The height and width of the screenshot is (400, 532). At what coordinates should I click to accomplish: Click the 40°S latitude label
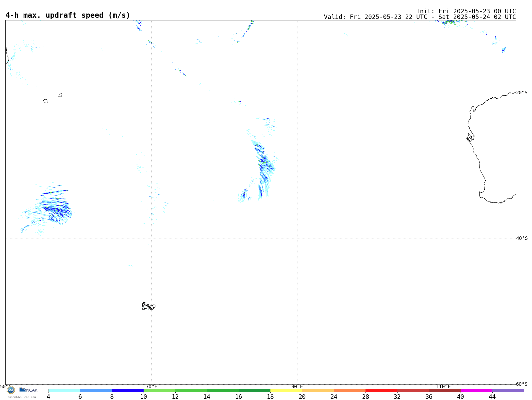coord(522,238)
